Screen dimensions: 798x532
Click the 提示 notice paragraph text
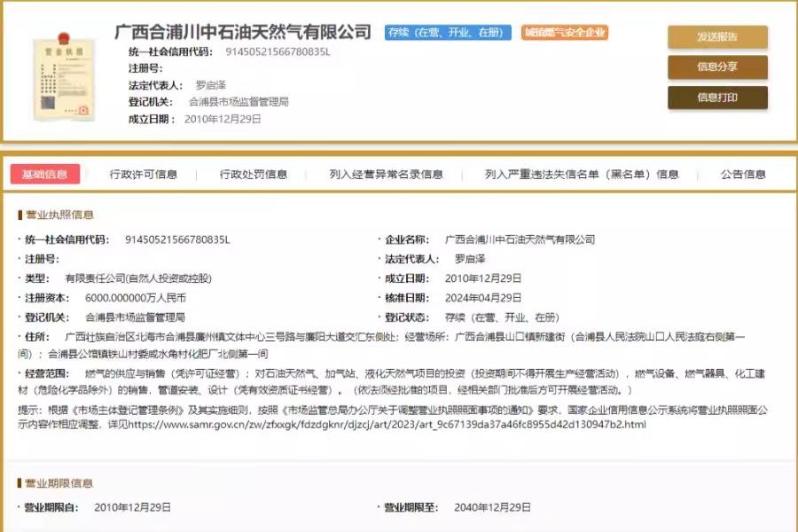[x=393, y=417]
